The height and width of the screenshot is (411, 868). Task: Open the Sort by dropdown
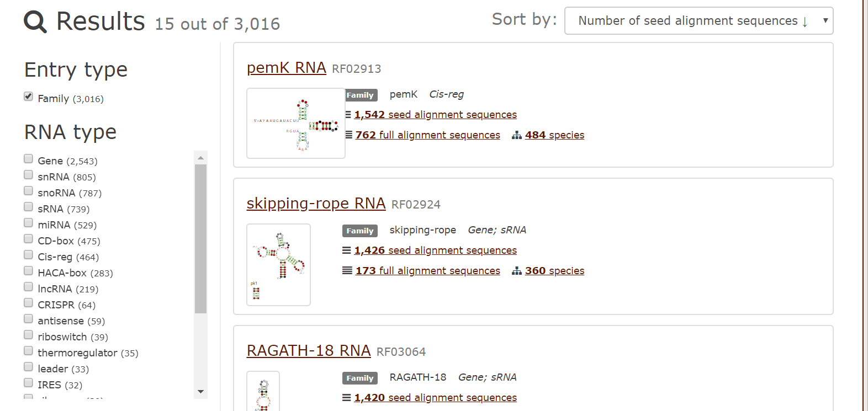coord(698,20)
